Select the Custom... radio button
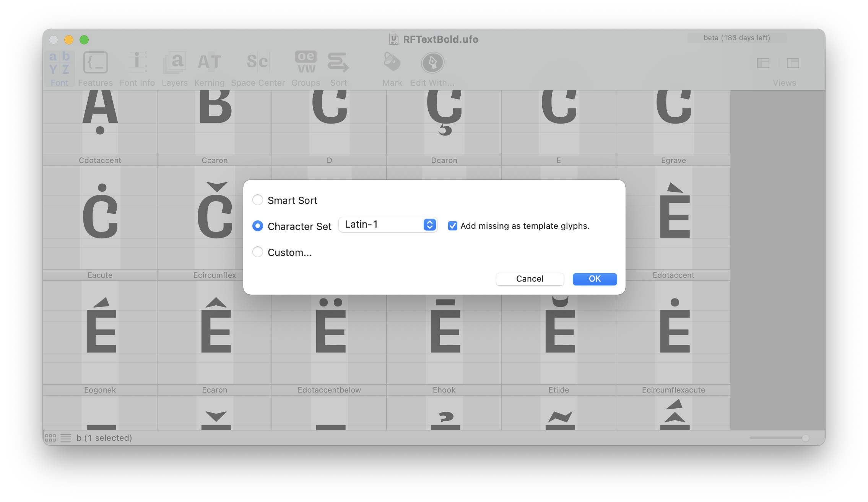Viewport: 868px width, 502px height. 258,252
